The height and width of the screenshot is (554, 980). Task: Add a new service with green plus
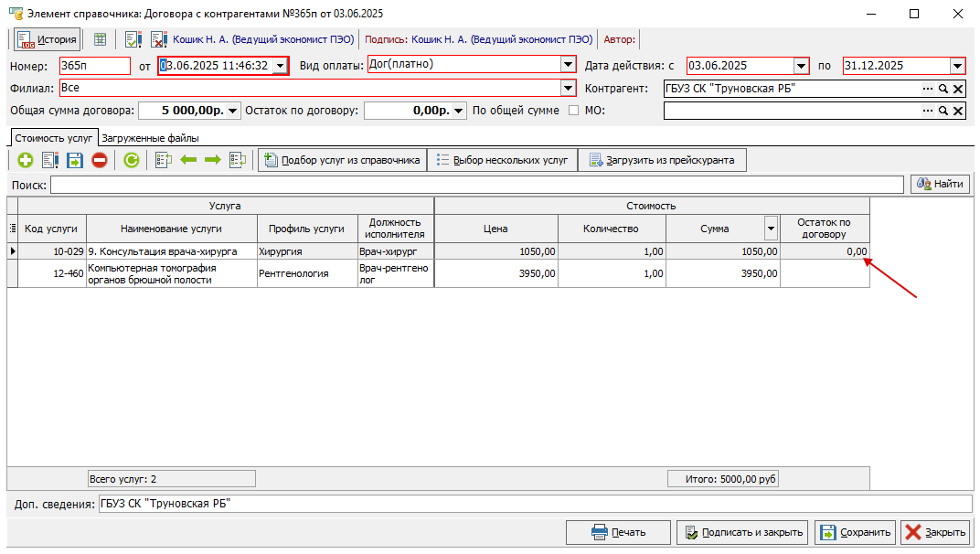[x=25, y=160]
